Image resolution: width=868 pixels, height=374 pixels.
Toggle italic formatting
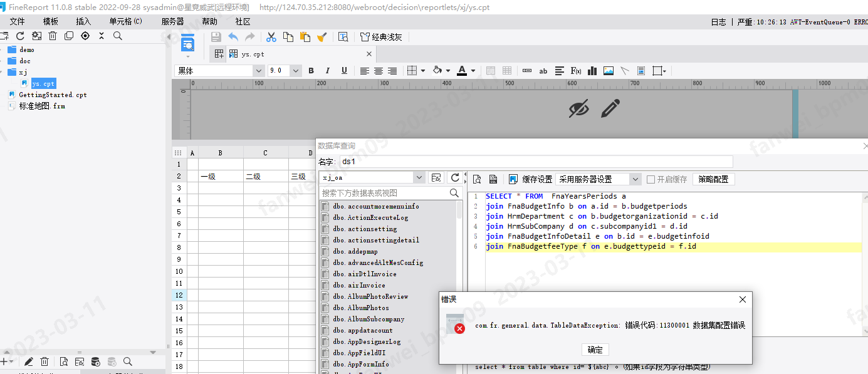click(327, 71)
